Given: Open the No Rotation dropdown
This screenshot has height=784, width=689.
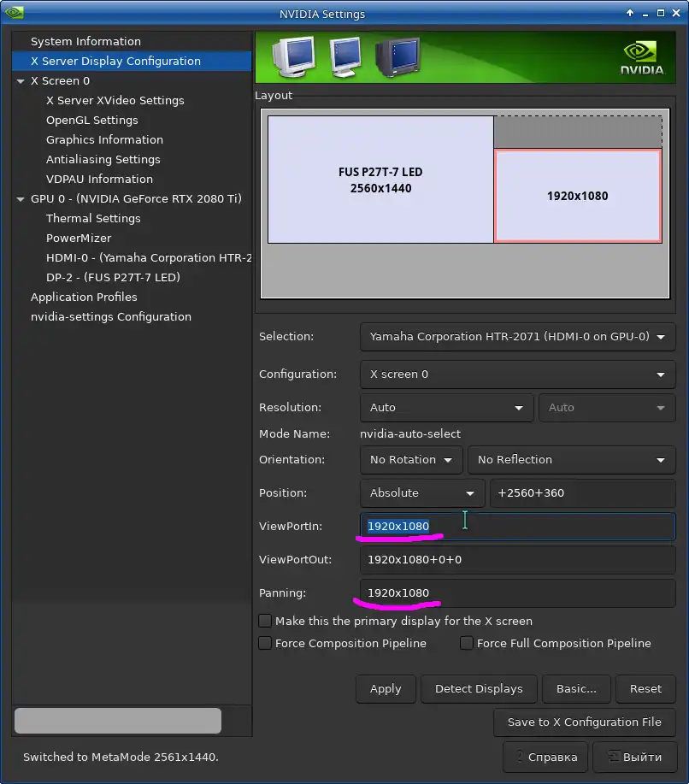Looking at the screenshot, I should click(x=411, y=459).
